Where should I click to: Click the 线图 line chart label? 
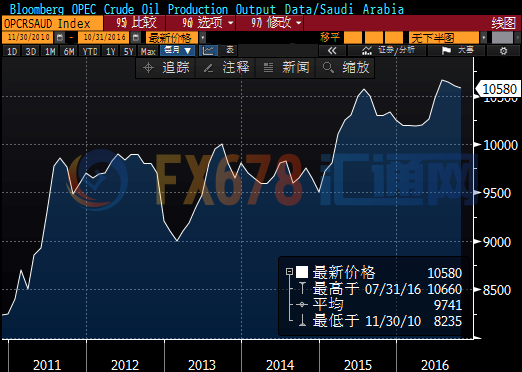coord(503,23)
